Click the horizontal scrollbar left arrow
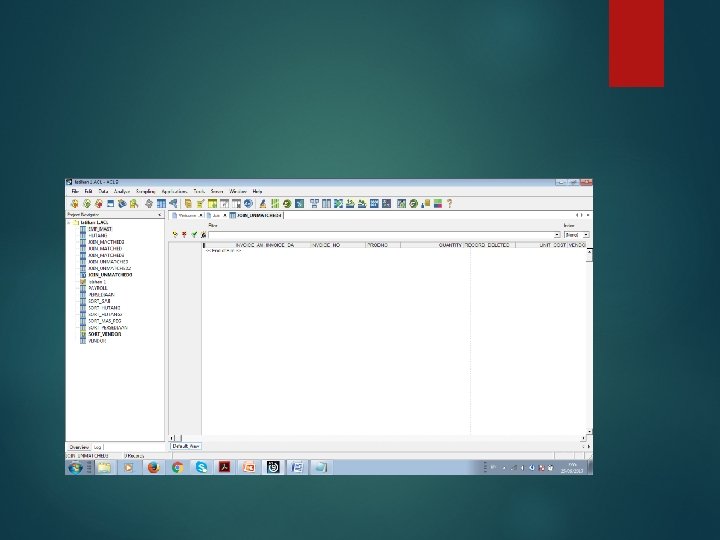Viewport: 720px width, 540px height. (172, 438)
